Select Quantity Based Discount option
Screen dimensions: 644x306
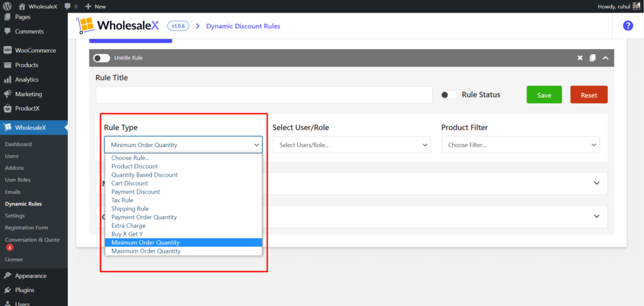pos(184,175)
